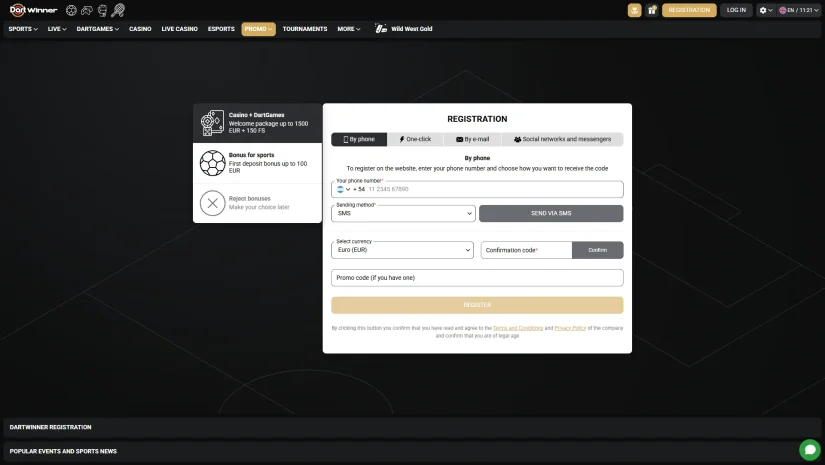Open the green live chat bubble
Screen dimensions: 825x465
tap(810, 450)
